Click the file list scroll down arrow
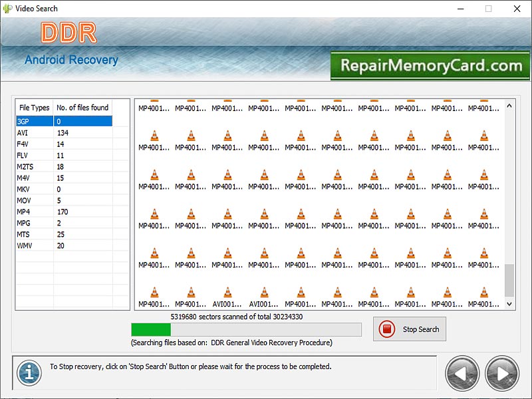Screen dimensions: 532x399 click(509, 304)
